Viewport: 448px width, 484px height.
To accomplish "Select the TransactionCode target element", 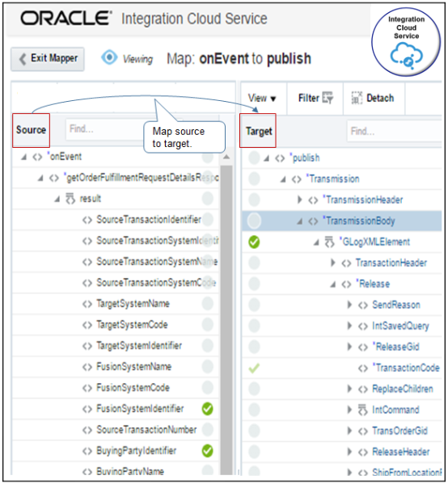I will pos(406,368).
